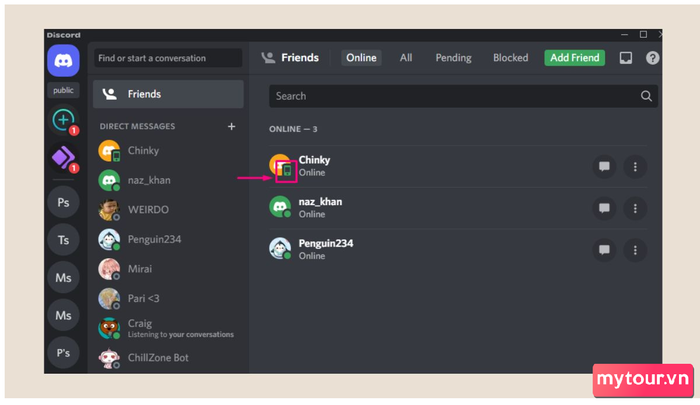Open direct message with Penguin234
The height and width of the screenshot is (405, 700).
click(x=168, y=239)
